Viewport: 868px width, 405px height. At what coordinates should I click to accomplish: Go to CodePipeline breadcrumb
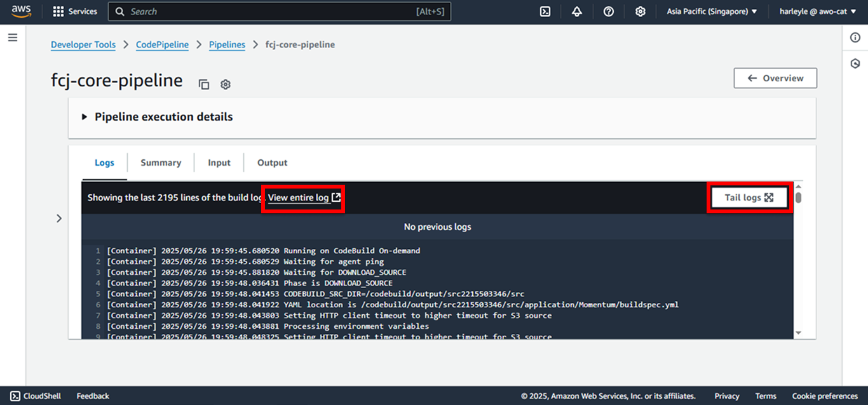162,44
